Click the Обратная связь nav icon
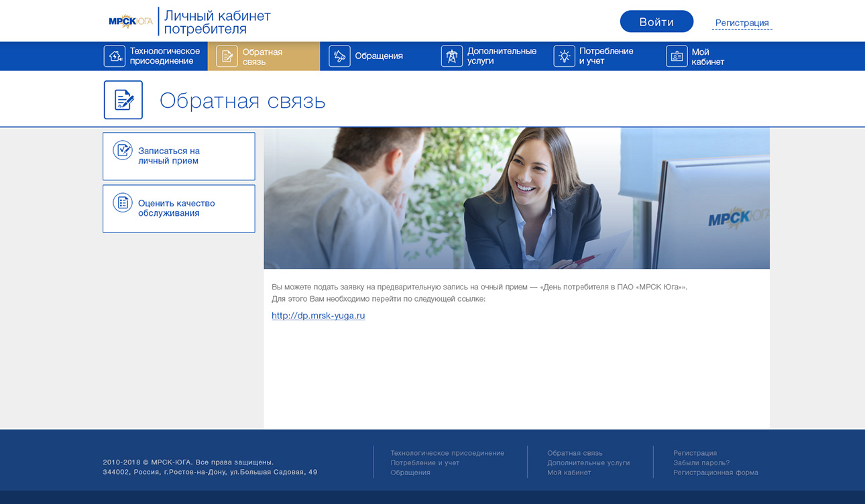The height and width of the screenshot is (504, 865). click(227, 56)
